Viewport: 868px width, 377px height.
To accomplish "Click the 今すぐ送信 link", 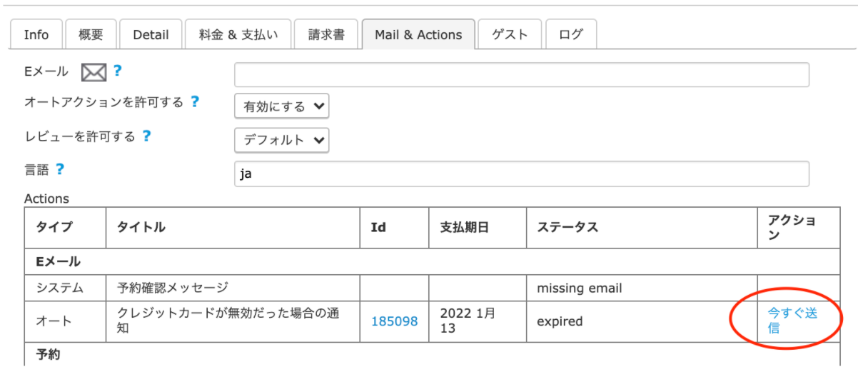I will (791, 321).
